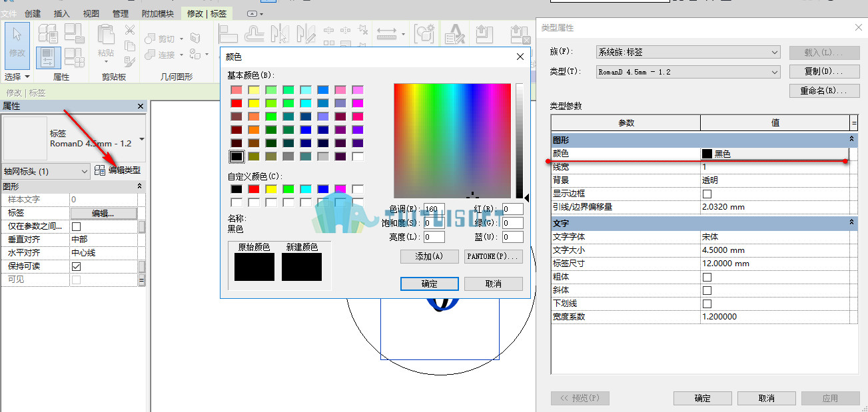This screenshot has width=868, height=412.
Task: Collapse the Graphics section in type parameters
Action: (851, 140)
